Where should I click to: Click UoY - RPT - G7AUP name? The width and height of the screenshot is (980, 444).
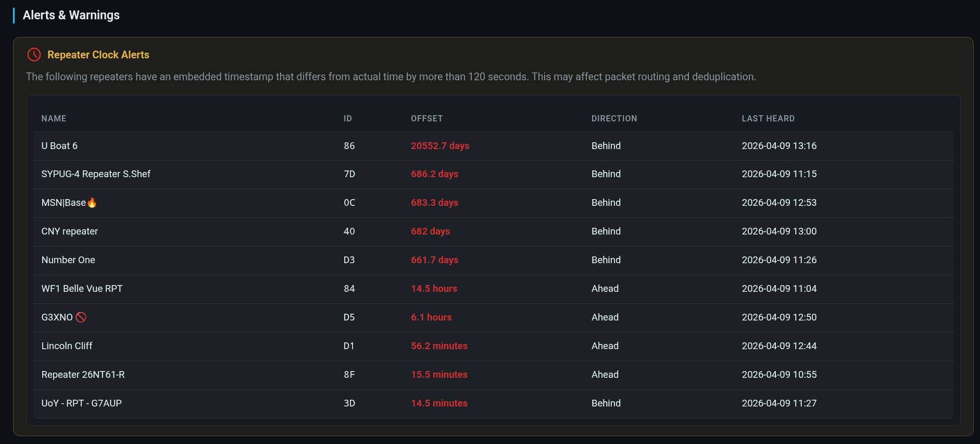(x=81, y=403)
